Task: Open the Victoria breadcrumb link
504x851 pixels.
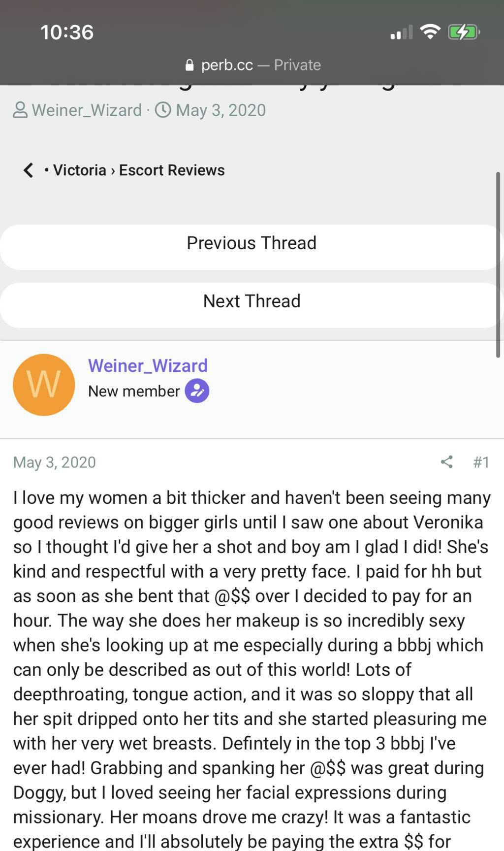Action: (x=79, y=170)
